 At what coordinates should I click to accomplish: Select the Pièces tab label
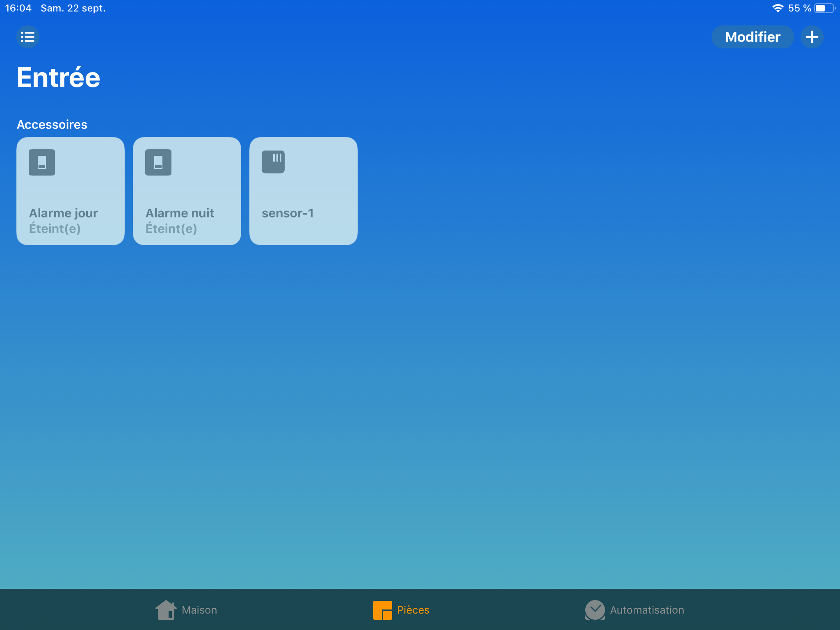tap(413, 610)
